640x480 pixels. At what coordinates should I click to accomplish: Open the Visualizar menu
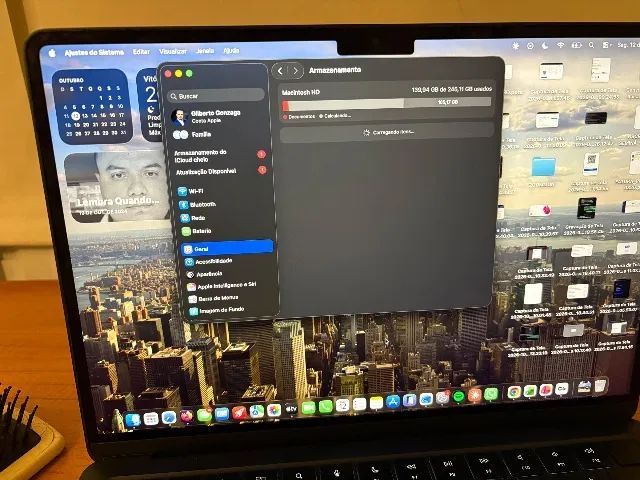(173, 51)
